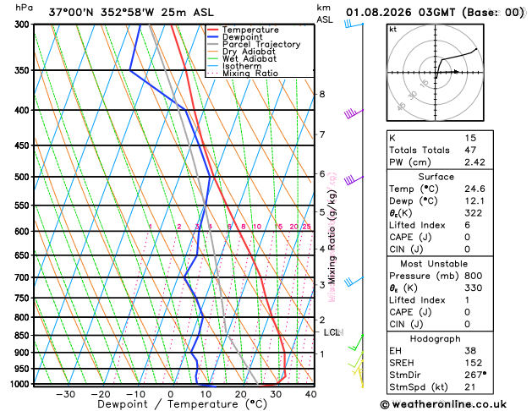Viewport: 532px width, 411px height.
Task: Click the K index value 15
Action: tap(470, 138)
